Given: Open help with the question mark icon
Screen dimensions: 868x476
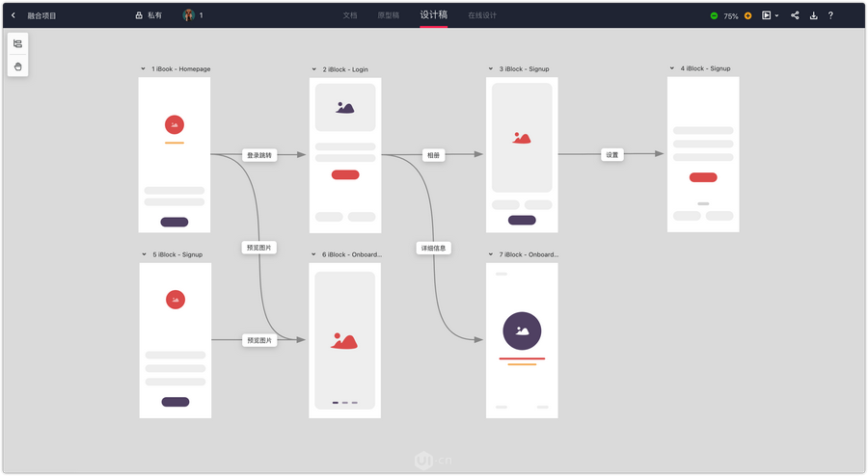Looking at the screenshot, I should [830, 15].
